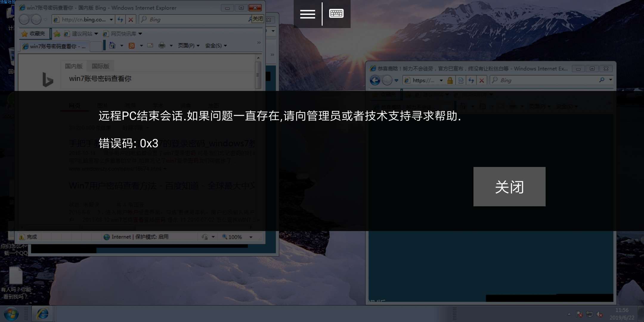Open the address bar dropdown next to cn.bing.co...
644x322 pixels.
111,20
